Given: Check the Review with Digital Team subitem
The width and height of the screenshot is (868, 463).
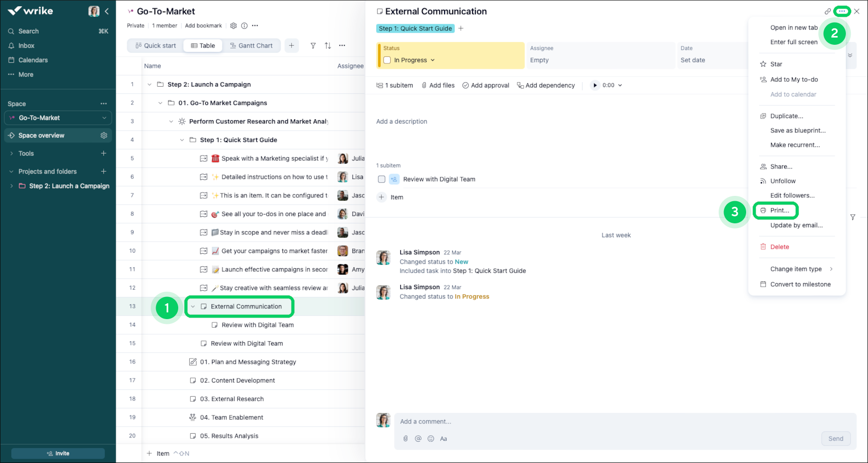Looking at the screenshot, I should (381, 179).
